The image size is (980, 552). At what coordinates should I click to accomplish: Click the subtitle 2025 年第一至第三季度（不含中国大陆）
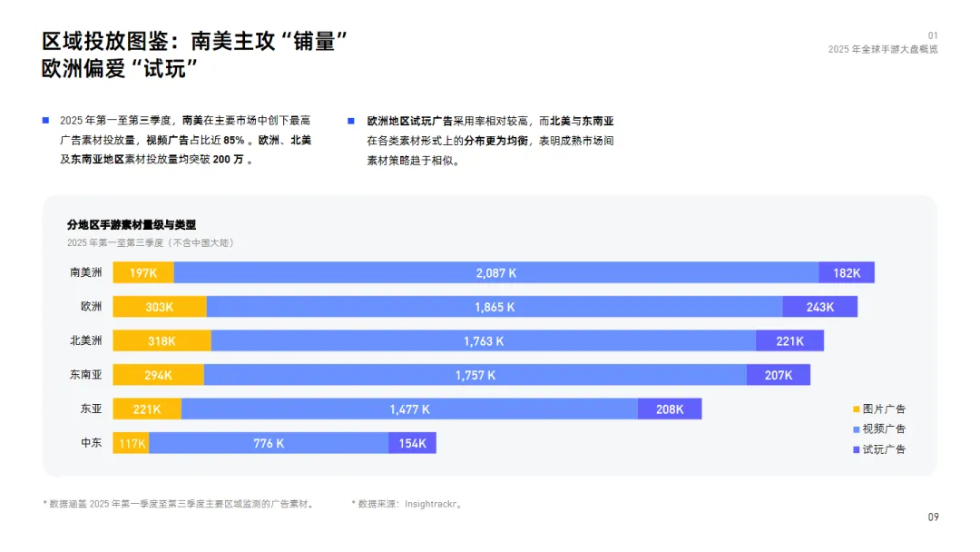pos(151,242)
